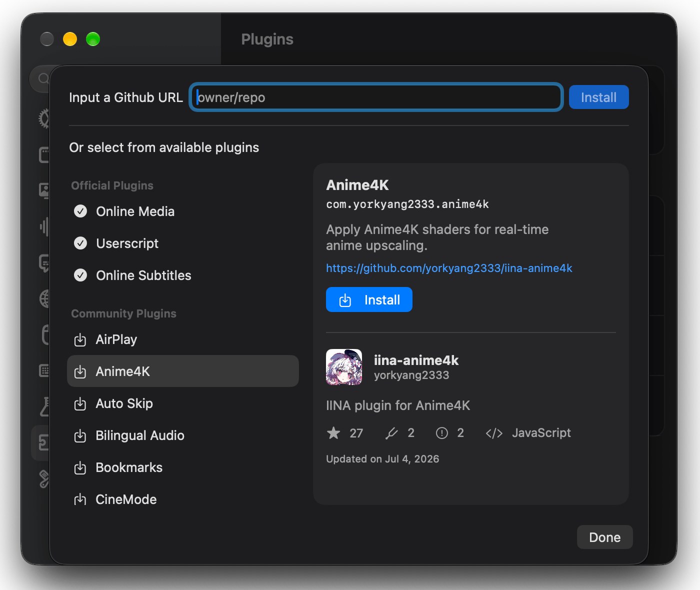Click Done to close the plugin sheet

pyautogui.click(x=605, y=537)
